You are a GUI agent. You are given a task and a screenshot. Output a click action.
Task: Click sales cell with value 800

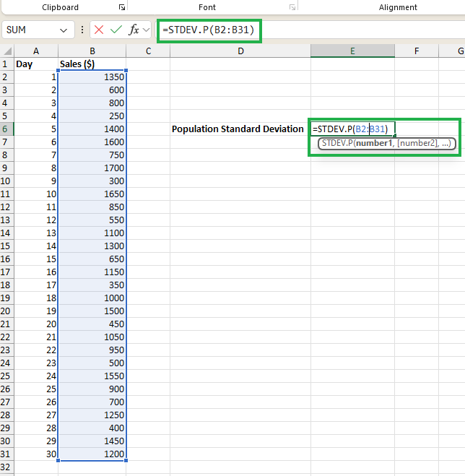[x=92, y=103]
